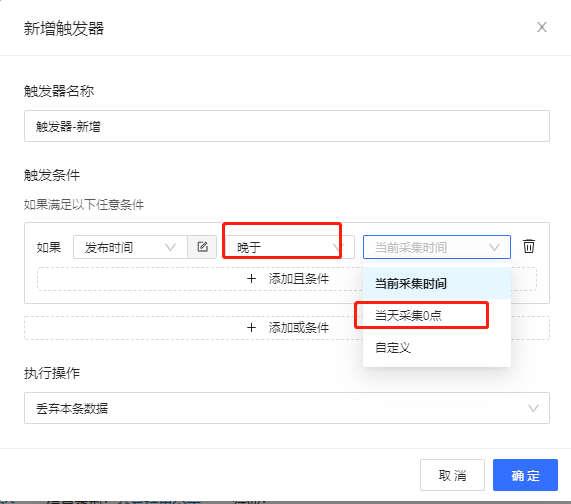The width and height of the screenshot is (571, 504).
Task: Open the 晚于 comparison dropdown
Action: 289,247
